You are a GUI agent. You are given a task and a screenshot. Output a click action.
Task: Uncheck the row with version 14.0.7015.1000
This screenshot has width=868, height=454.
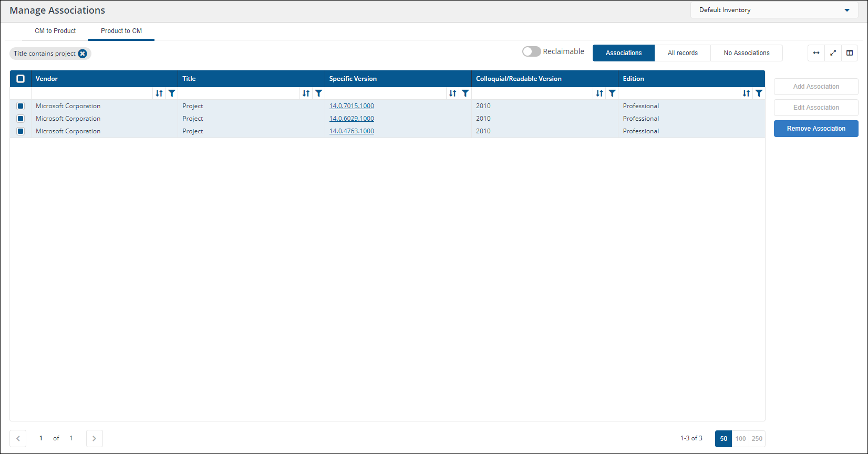[x=20, y=106]
